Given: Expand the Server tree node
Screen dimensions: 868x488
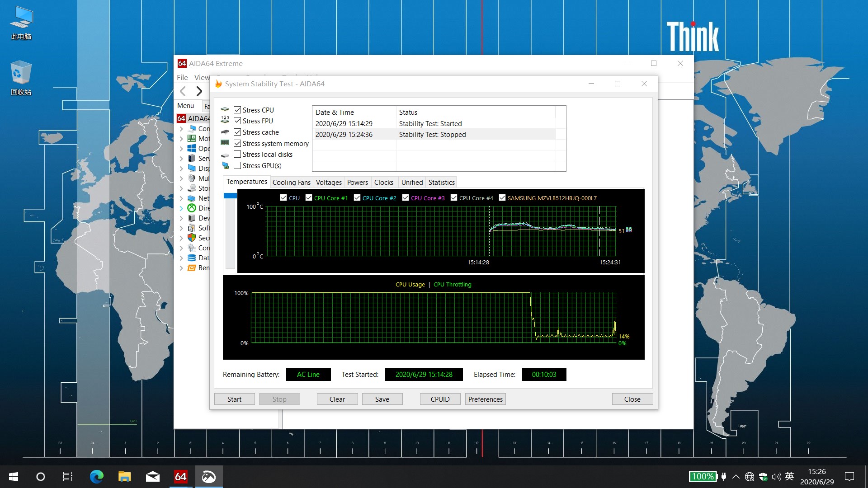Looking at the screenshot, I should pyautogui.click(x=181, y=158).
